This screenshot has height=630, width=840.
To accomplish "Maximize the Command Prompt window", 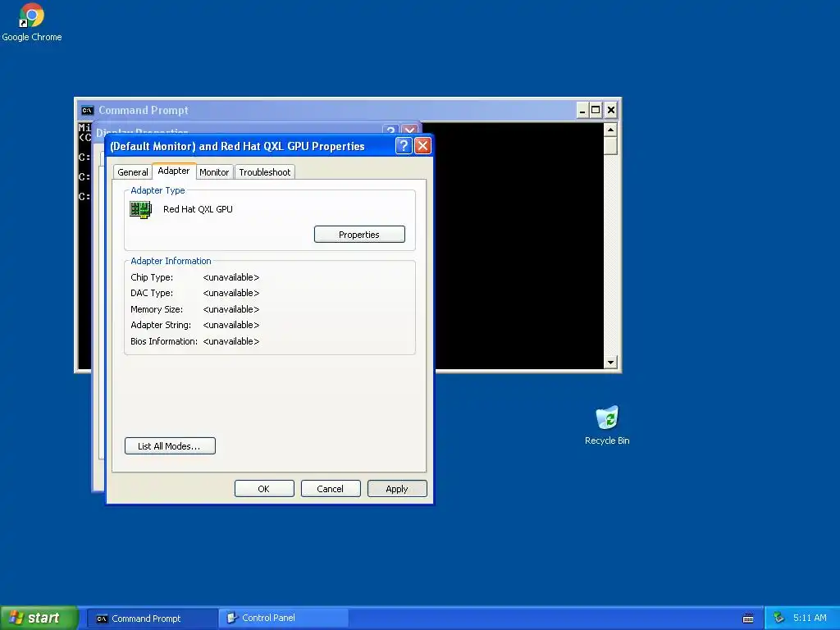I will [596, 111].
